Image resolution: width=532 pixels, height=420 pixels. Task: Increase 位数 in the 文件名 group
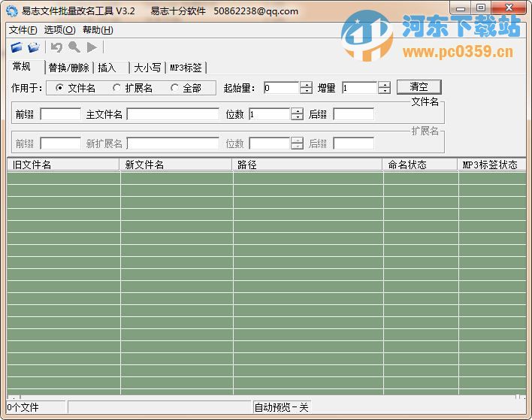pyautogui.click(x=298, y=111)
